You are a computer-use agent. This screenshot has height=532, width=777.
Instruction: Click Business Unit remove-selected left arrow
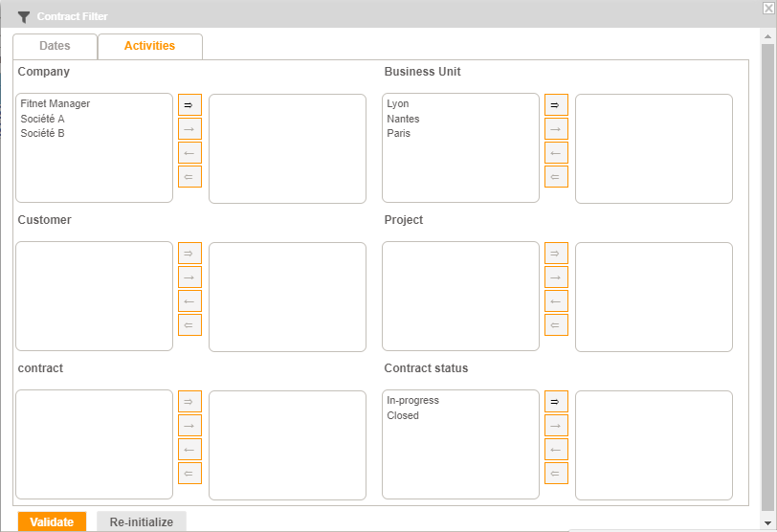(556, 153)
